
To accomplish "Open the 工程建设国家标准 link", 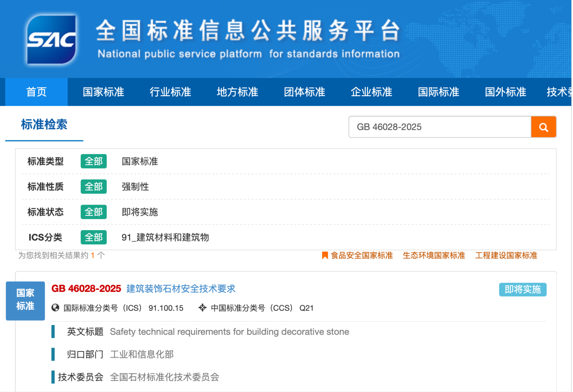I will [506, 256].
